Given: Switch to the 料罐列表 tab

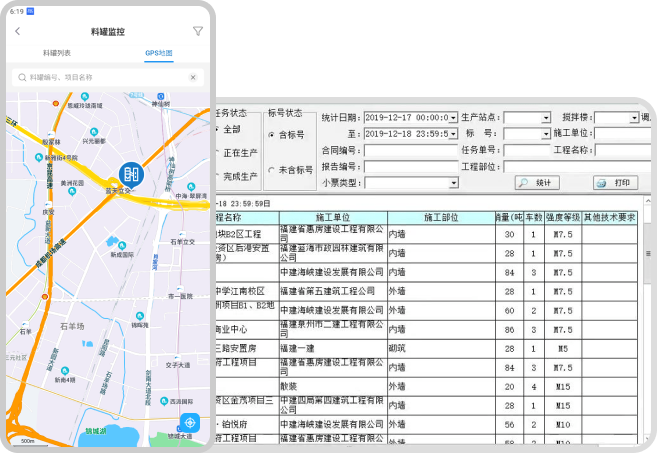Looking at the screenshot, I should 57,53.
